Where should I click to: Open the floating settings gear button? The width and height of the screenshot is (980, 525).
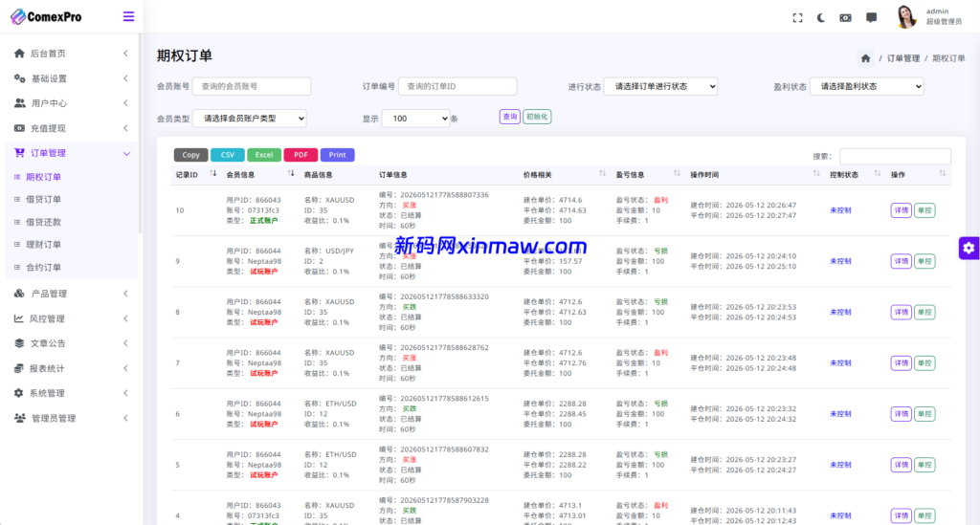[969, 248]
